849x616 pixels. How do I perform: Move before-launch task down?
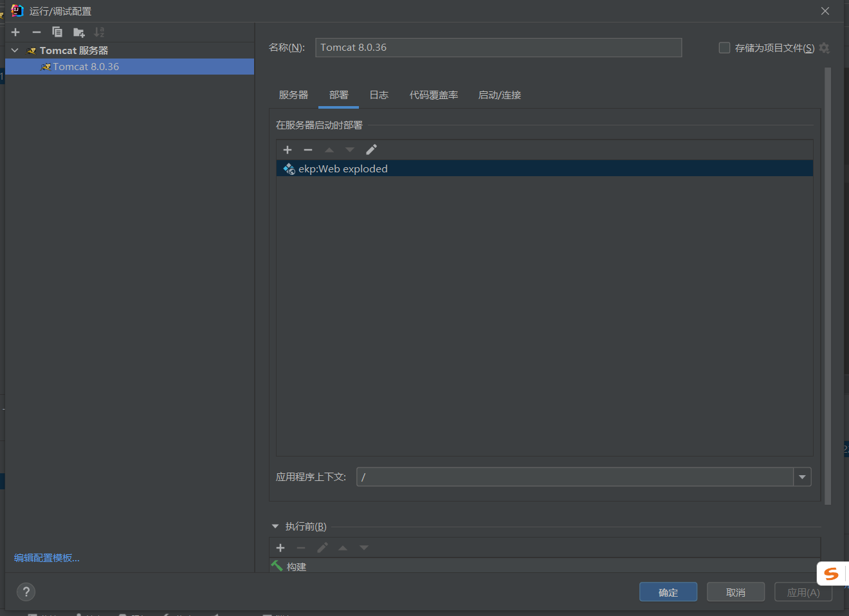tap(364, 548)
